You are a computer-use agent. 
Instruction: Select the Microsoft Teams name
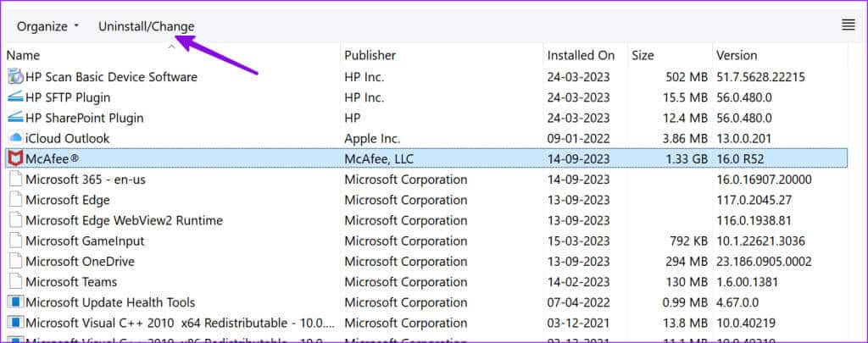71,281
